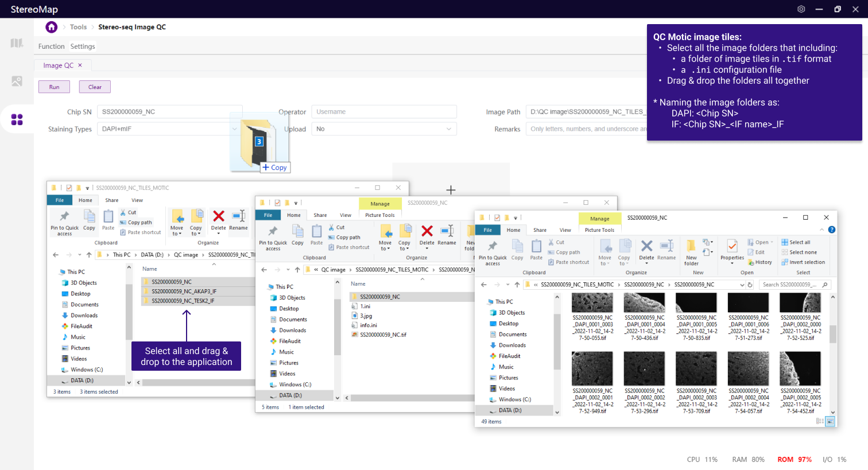Viewport: 868px width, 470px height.
Task: Open the settings gear in the title bar
Action: pyautogui.click(x=801, y=9)
